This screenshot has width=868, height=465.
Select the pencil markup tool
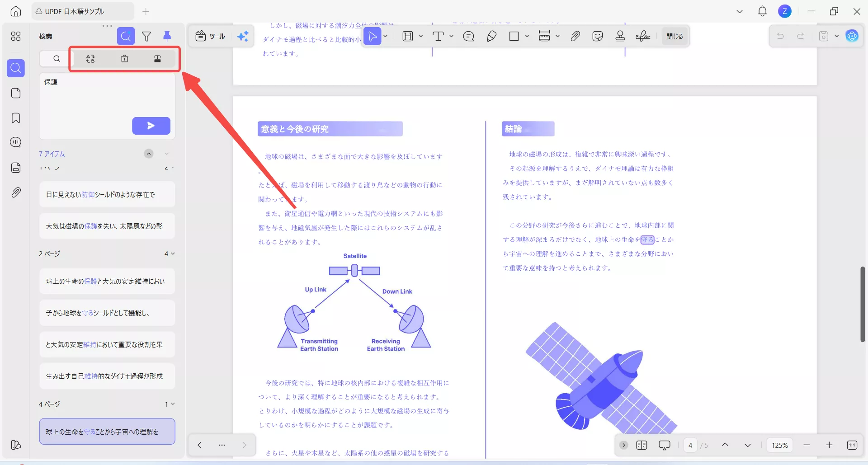491,36
